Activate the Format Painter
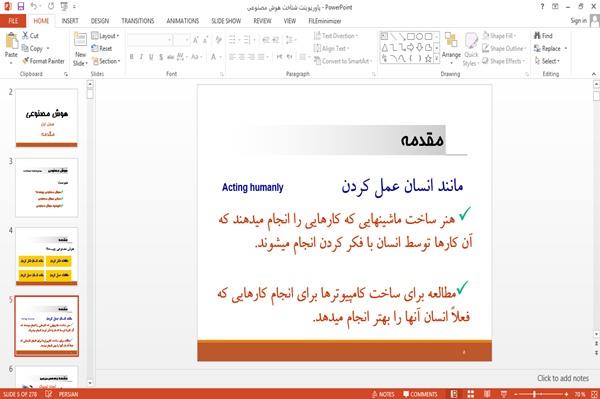The height and width of the screenshot is (399, 600). pyautogui.click(x=43, y=61)
